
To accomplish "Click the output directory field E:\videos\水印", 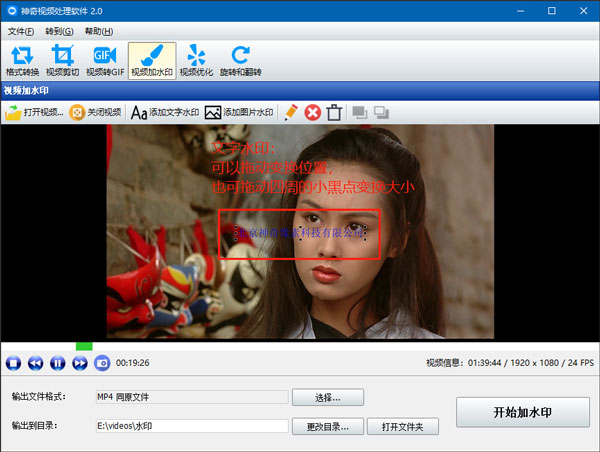I will [x=192, y=426].
